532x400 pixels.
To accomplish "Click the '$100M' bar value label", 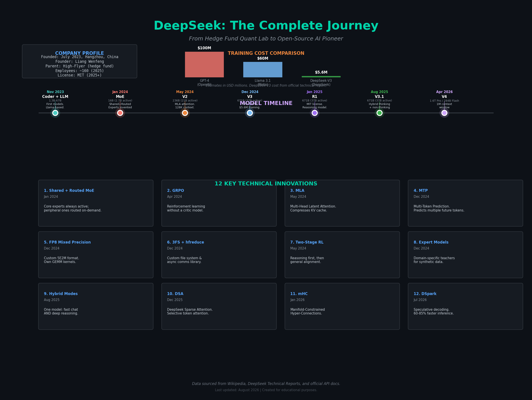I will [204, 48].
